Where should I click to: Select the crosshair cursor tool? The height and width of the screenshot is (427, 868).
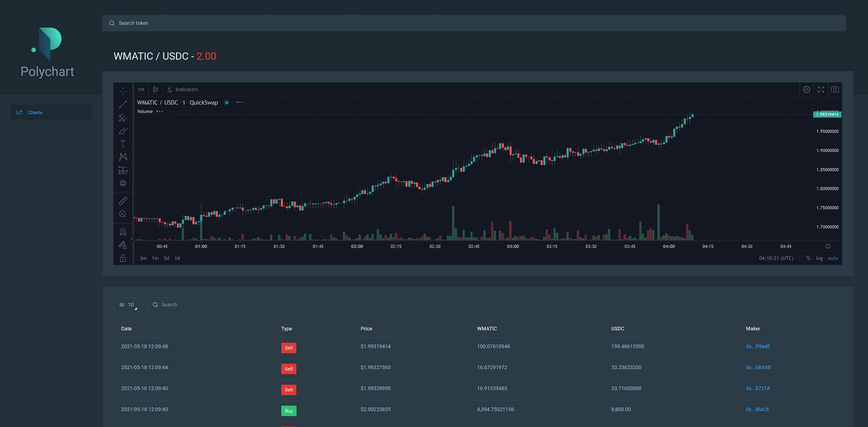[x=123, y=91]
